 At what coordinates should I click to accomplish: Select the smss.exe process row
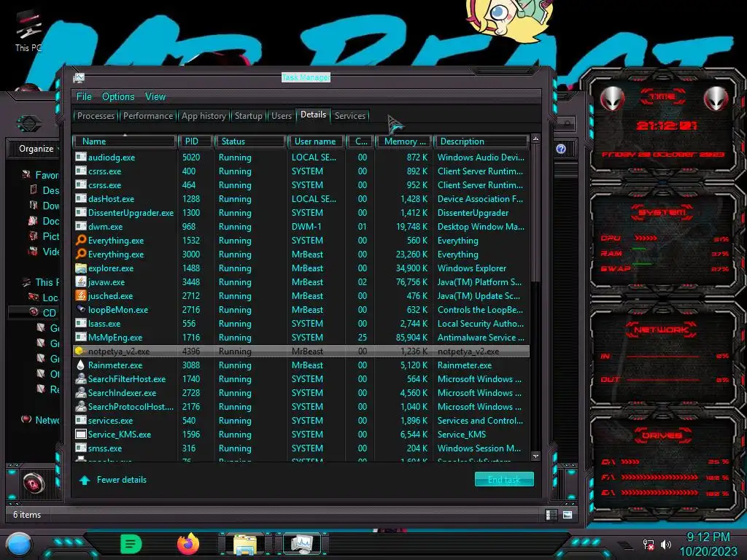click(x=301, y=448)
